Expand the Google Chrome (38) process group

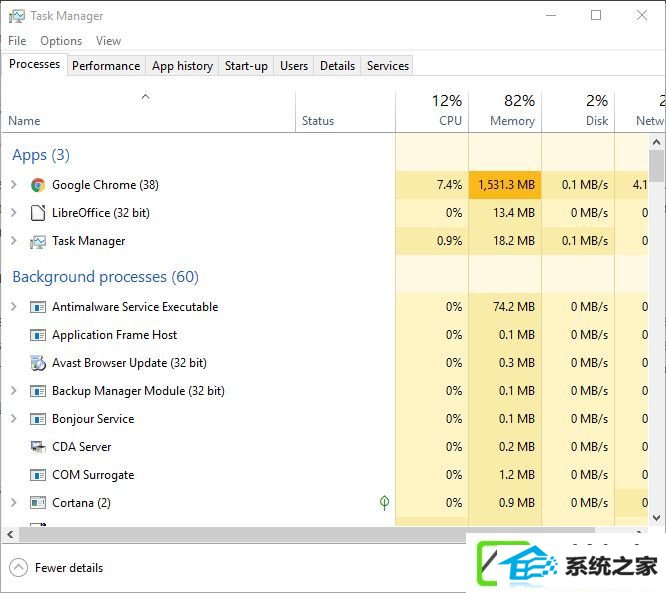pyautogui.click(x=14, y=185)
